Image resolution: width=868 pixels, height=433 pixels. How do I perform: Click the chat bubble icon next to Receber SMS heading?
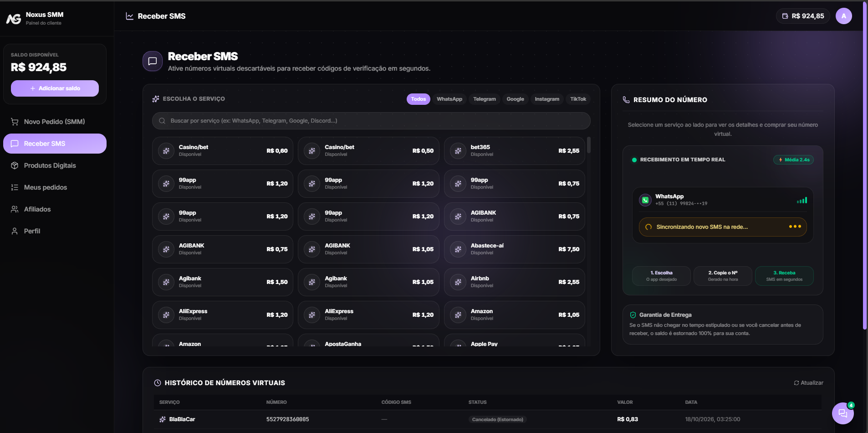tap(153, 61)
